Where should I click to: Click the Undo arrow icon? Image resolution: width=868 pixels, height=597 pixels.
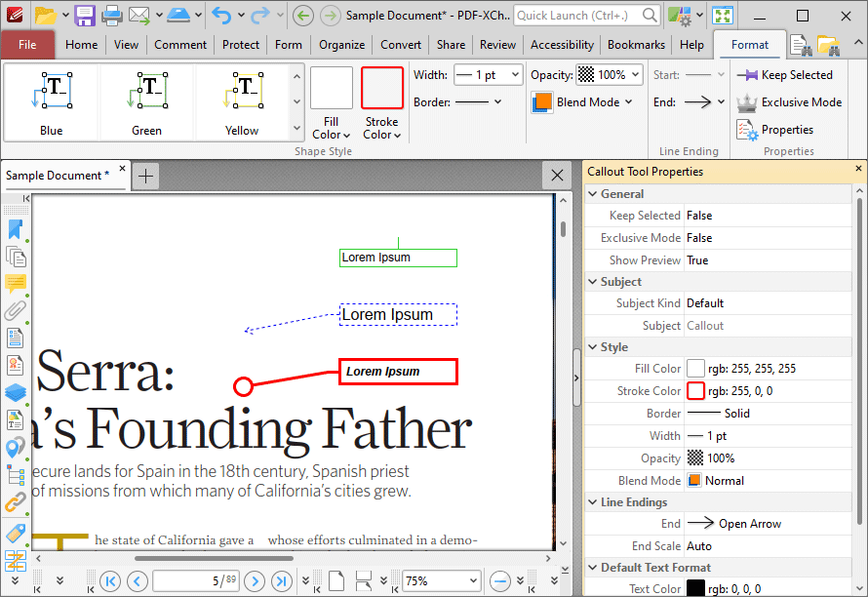point(221,15)
